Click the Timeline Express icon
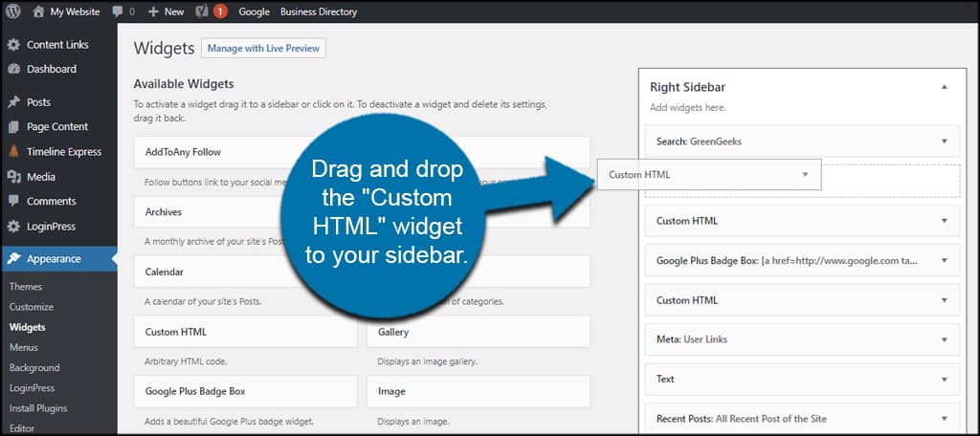The image size is (980, 436). [x=13, y=151]
